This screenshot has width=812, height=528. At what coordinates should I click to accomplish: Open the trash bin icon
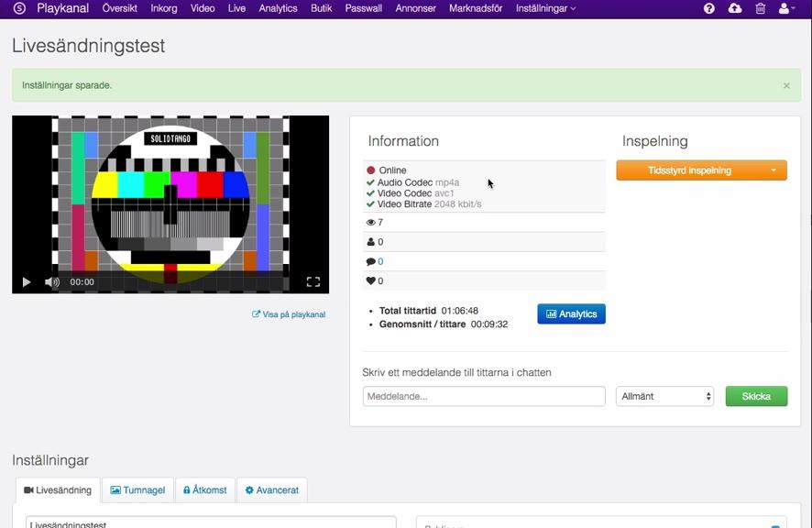760,8
